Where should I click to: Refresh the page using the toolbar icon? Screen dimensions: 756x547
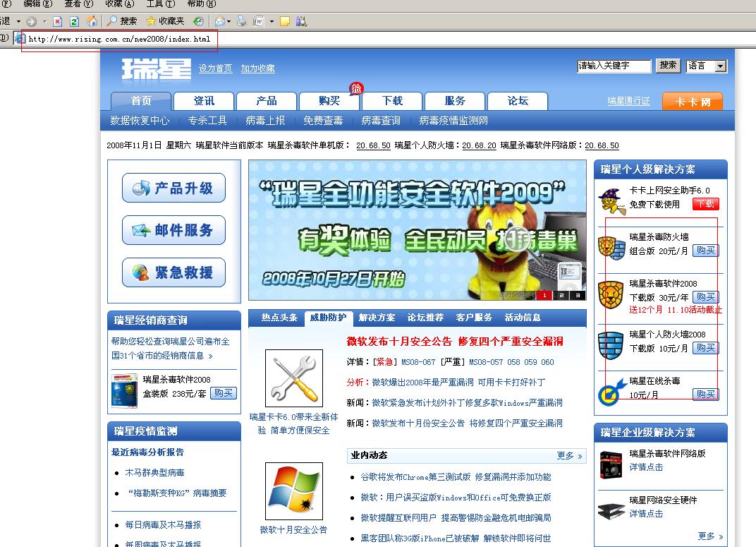pyautogui.click(x=74, y=21)
